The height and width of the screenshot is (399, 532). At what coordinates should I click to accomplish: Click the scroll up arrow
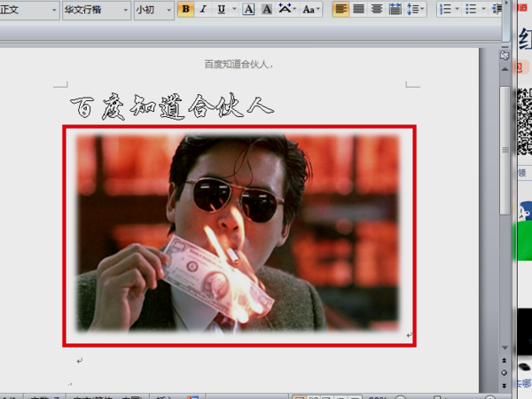(x=505, y=69)
